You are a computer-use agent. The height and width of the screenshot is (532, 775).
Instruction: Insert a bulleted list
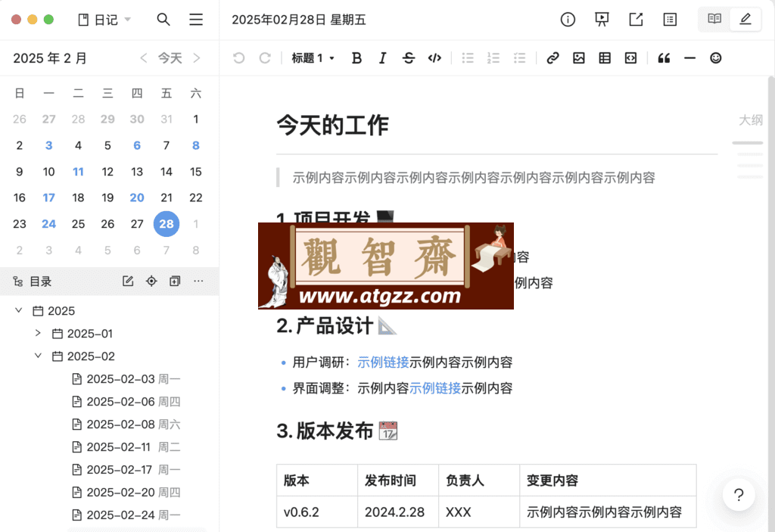click(468, 58)
